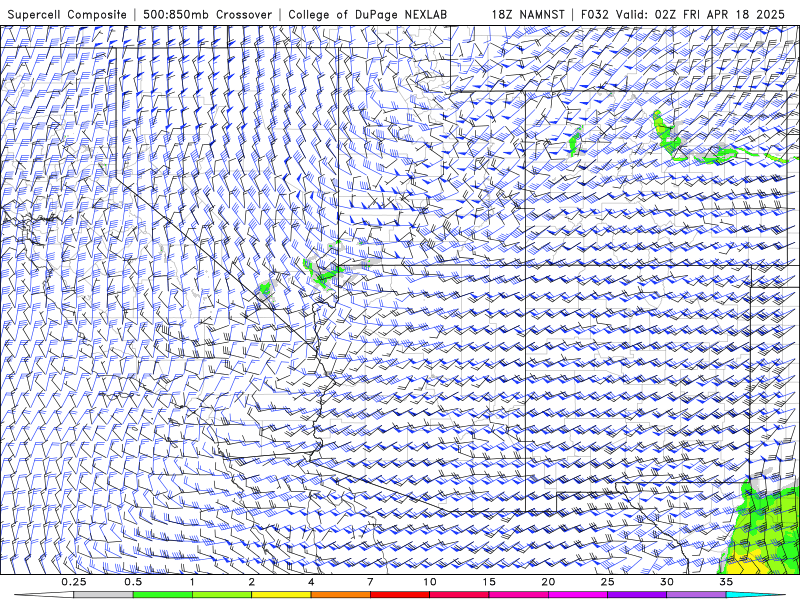Click legend value 20 on the scale
800x600 pixels.
click(548, 582)
